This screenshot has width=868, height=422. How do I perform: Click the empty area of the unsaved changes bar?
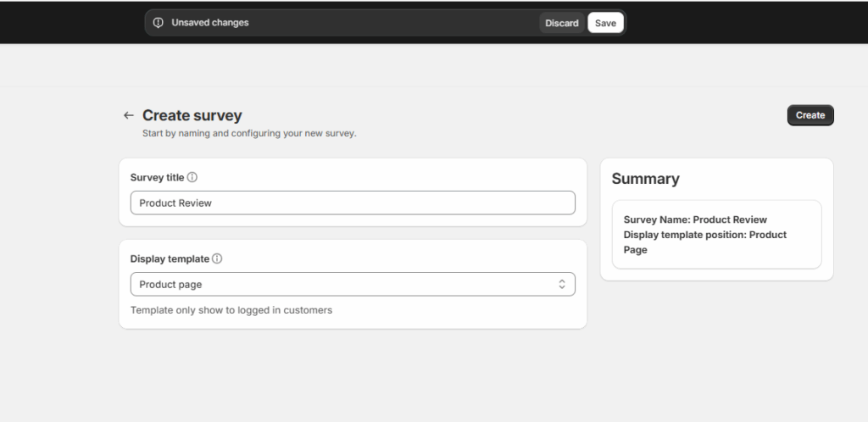coord(393,23)
